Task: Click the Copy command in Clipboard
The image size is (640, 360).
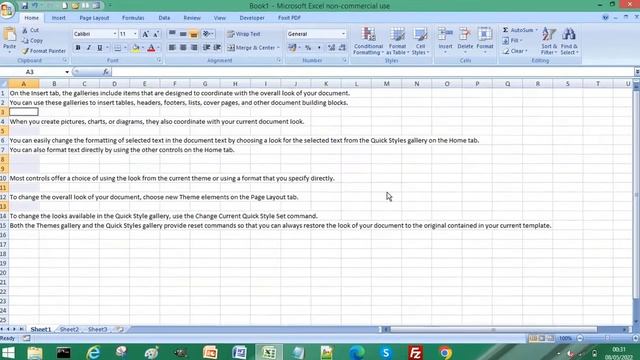Action: tap(32, 40)
